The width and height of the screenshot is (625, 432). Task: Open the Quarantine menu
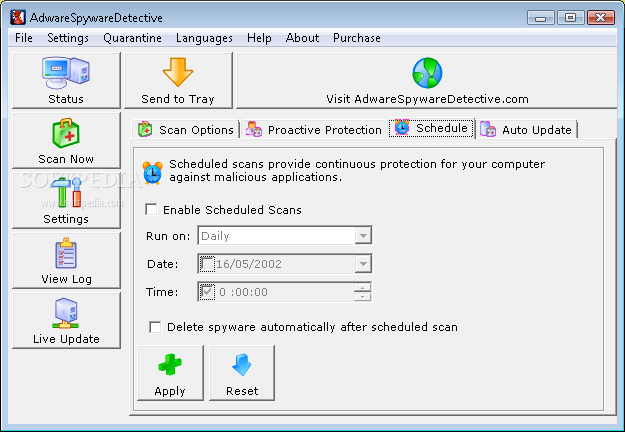pyautogui.click(x=132, y=38)
